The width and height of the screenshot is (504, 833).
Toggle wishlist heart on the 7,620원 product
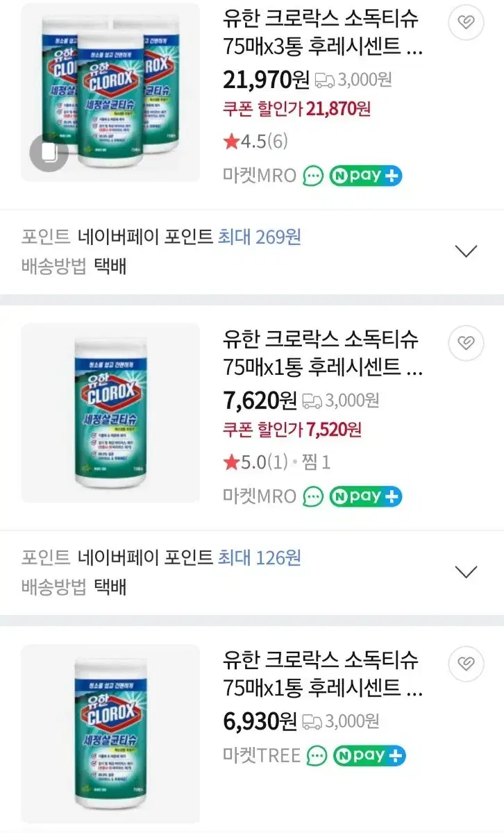pos(467,343)
